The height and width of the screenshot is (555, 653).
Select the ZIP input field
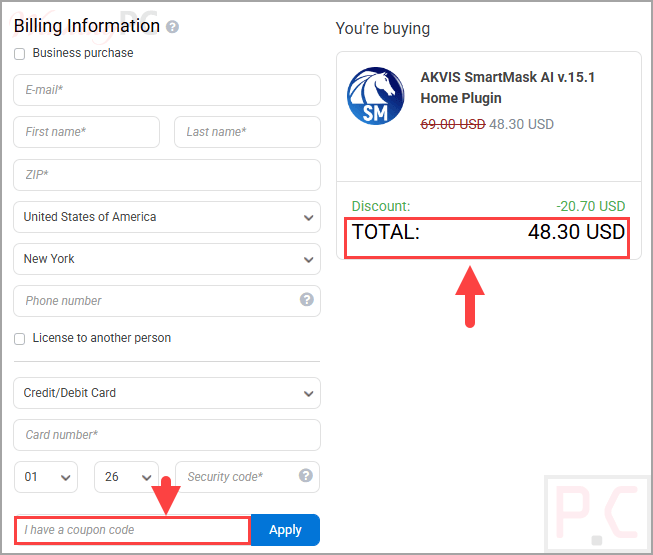pos(167,175)
